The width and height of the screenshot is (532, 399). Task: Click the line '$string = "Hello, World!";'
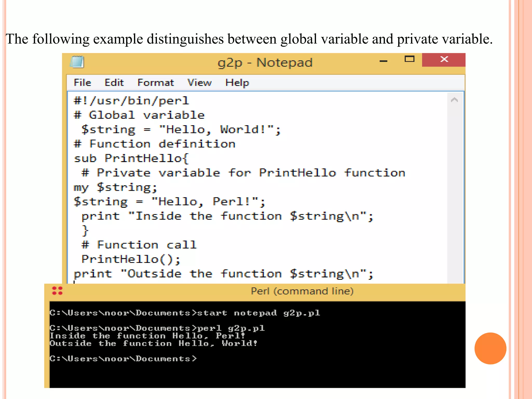(x=181, y=130)
